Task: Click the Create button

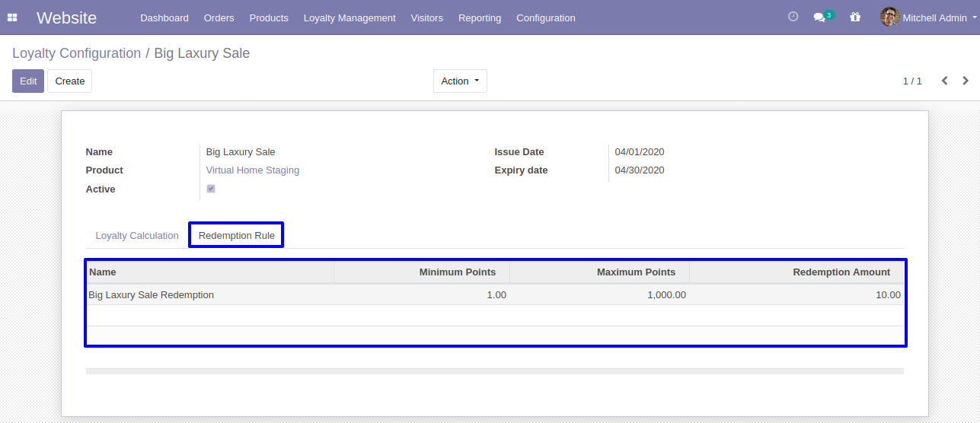Action: pos(69,81)
